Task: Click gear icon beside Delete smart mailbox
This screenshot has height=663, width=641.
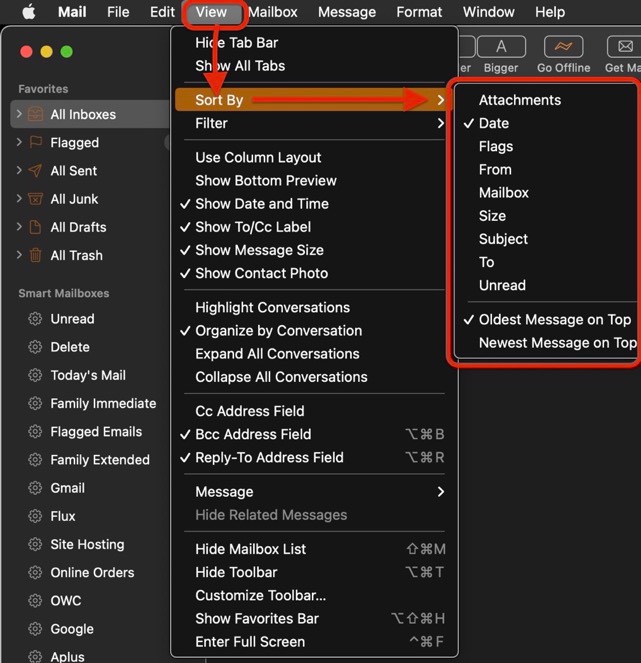Action: (35, 347)
